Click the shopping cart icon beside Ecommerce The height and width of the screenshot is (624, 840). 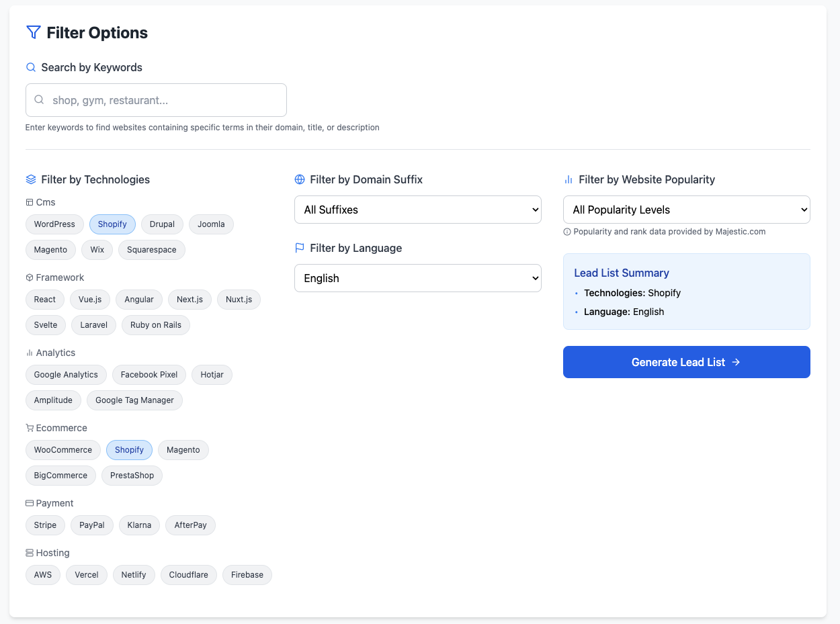30,428
